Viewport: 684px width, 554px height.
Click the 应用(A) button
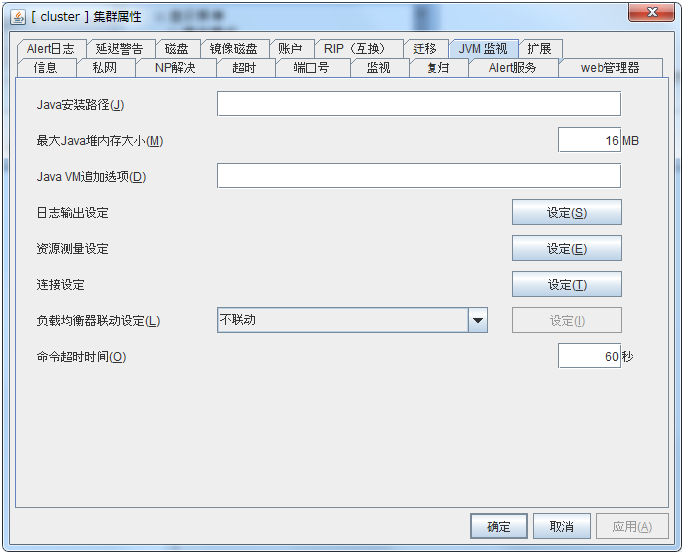coord(632,526)
